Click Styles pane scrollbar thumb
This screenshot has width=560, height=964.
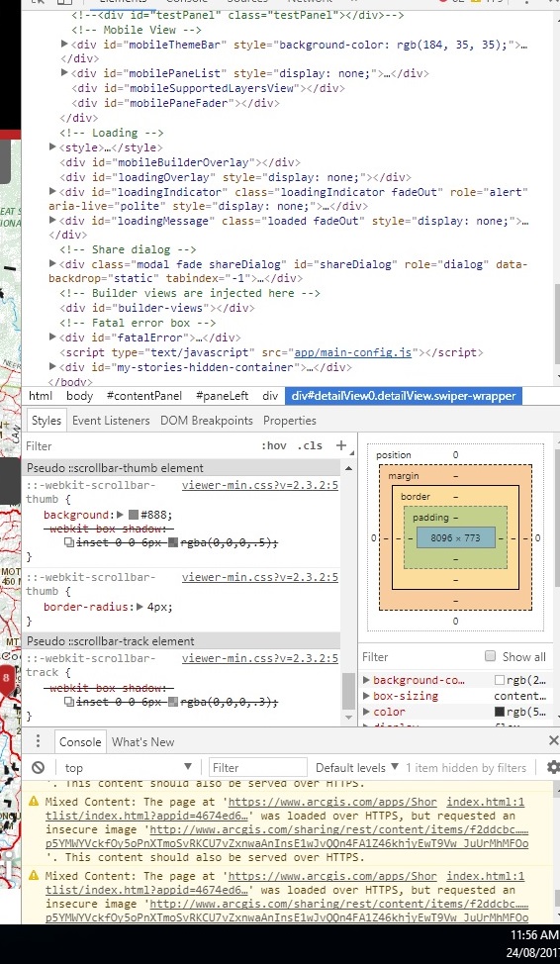pyautogui.click(x=348, y=691)
